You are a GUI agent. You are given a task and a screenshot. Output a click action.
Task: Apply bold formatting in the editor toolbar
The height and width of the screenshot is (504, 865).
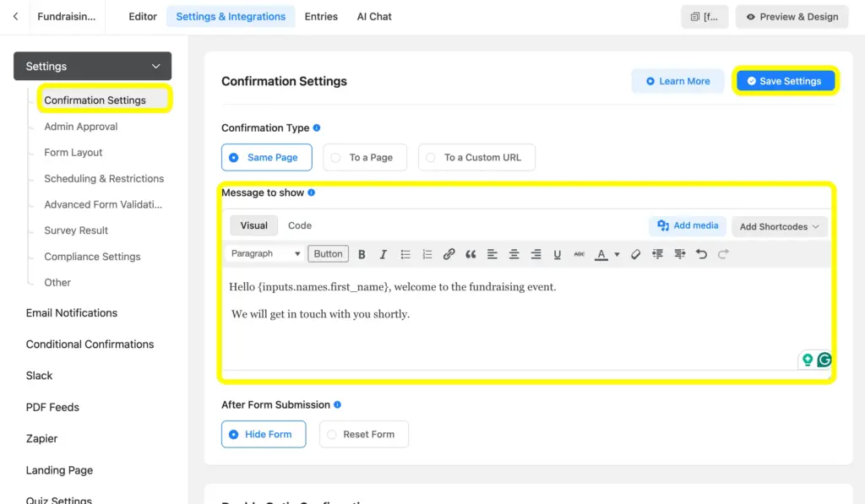[x=362, y=254]
